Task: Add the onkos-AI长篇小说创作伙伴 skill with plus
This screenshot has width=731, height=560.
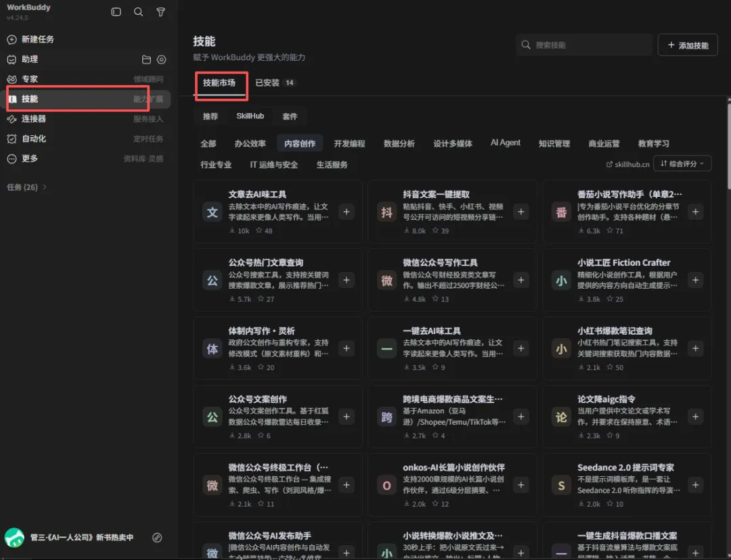Action: pyautogui.click(x=520, y=485)
